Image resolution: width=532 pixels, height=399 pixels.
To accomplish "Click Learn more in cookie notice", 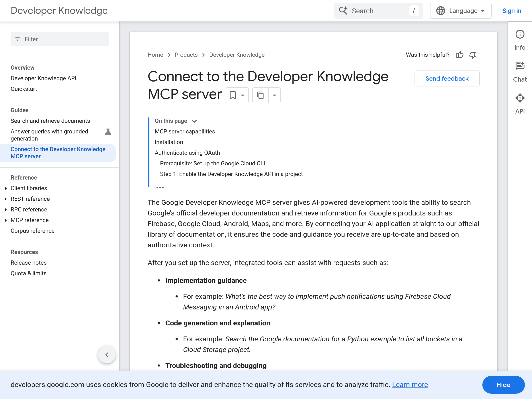I will pyautogui.click(x=410, y=385).
